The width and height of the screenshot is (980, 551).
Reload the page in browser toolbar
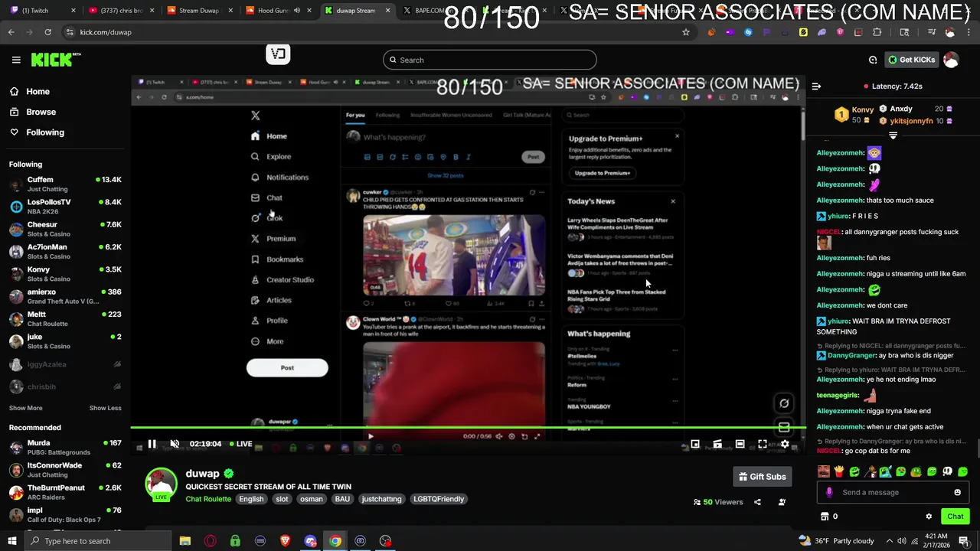coord(47,32)
